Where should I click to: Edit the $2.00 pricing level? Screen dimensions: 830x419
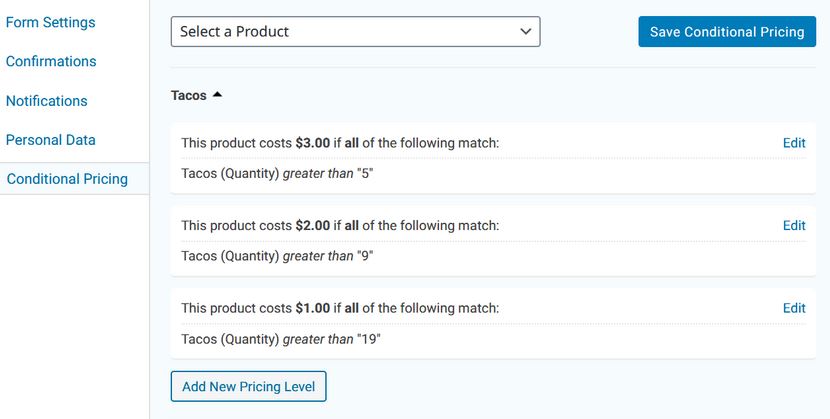point(794,225)
